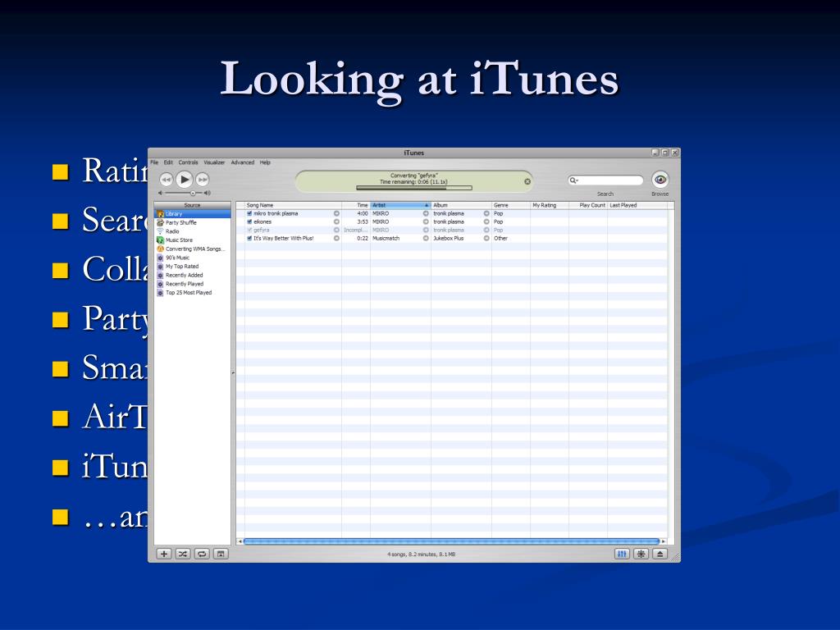
Task: Click the eject disc button
Action: point(660,554)
